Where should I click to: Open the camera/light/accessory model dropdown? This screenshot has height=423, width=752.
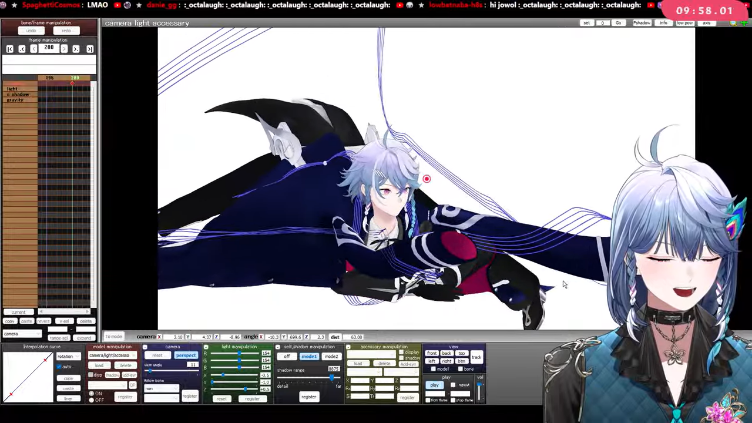[113, 355]
